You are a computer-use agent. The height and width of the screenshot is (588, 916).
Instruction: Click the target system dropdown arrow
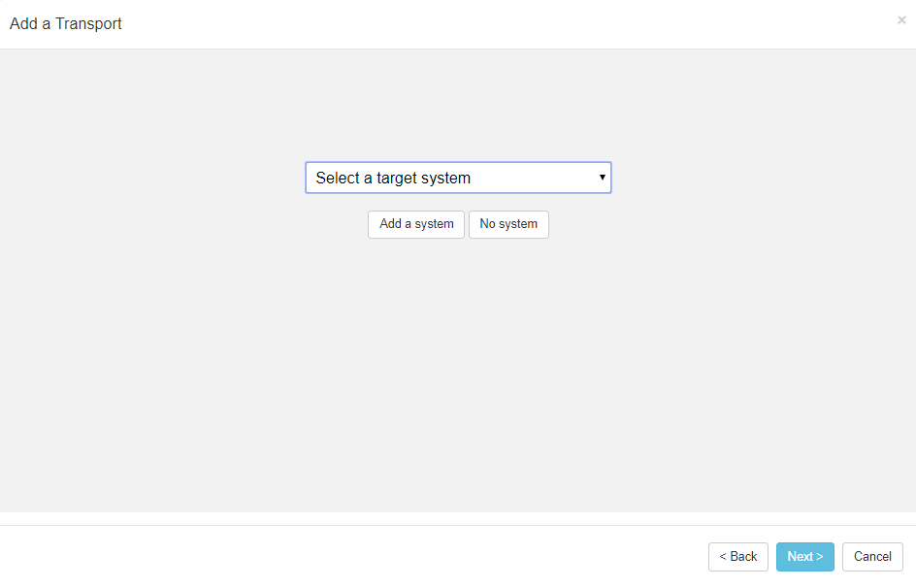coord(603,178)
